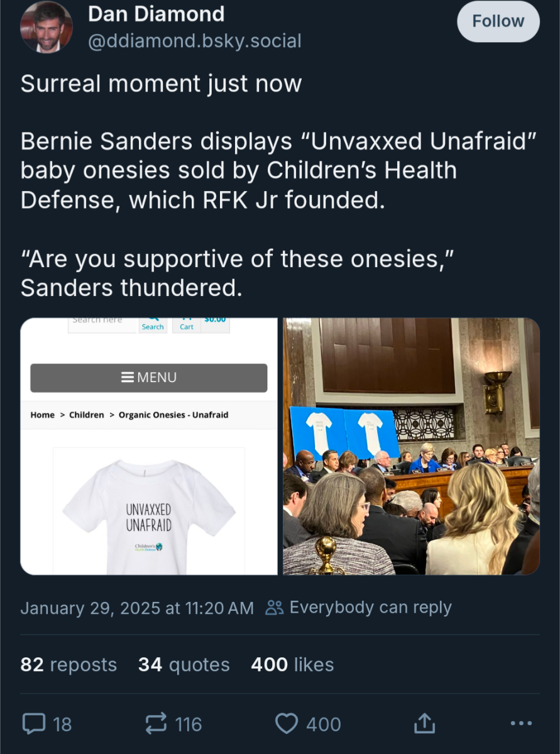View the 400 likes list
This screenshot has height=754, width=560.
tap(292, 664)
